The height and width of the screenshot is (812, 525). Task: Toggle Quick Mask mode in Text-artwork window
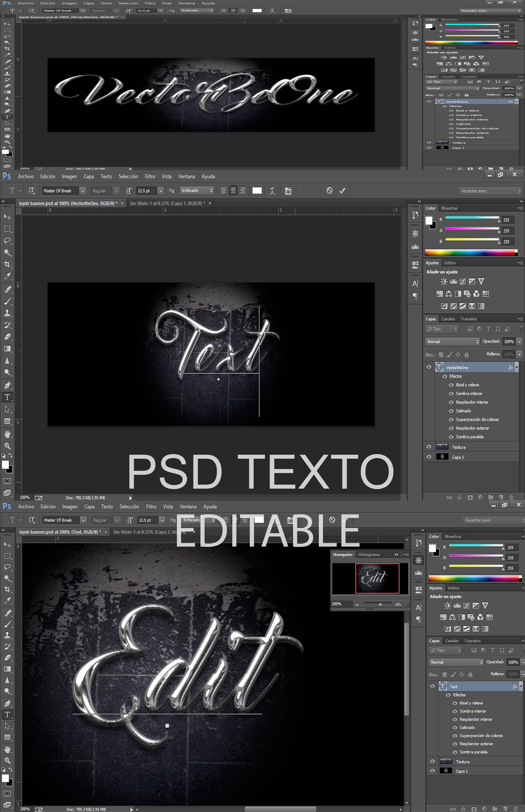[7, 481]
